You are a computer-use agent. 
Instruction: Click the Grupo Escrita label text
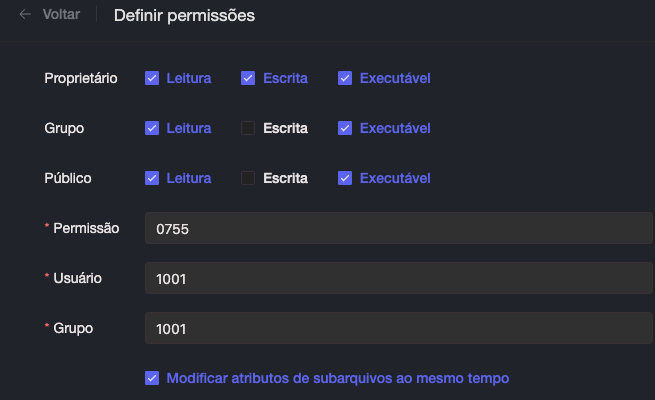[285, 128]
